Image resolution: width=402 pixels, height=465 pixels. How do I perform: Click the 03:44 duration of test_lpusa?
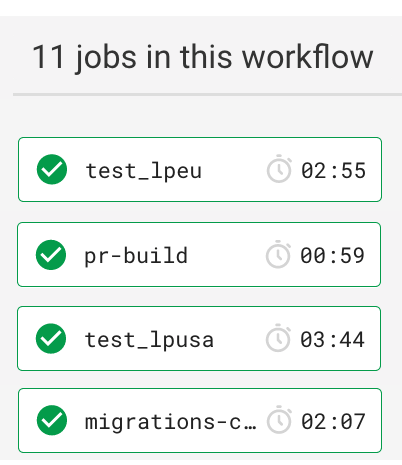333,340
